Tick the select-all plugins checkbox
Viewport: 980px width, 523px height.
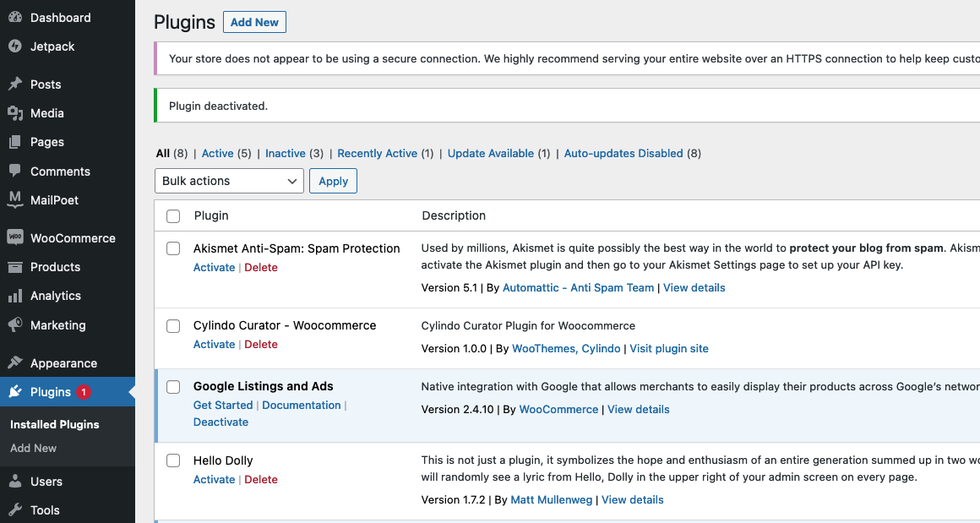pyautogui.click(x=173, y=216)
